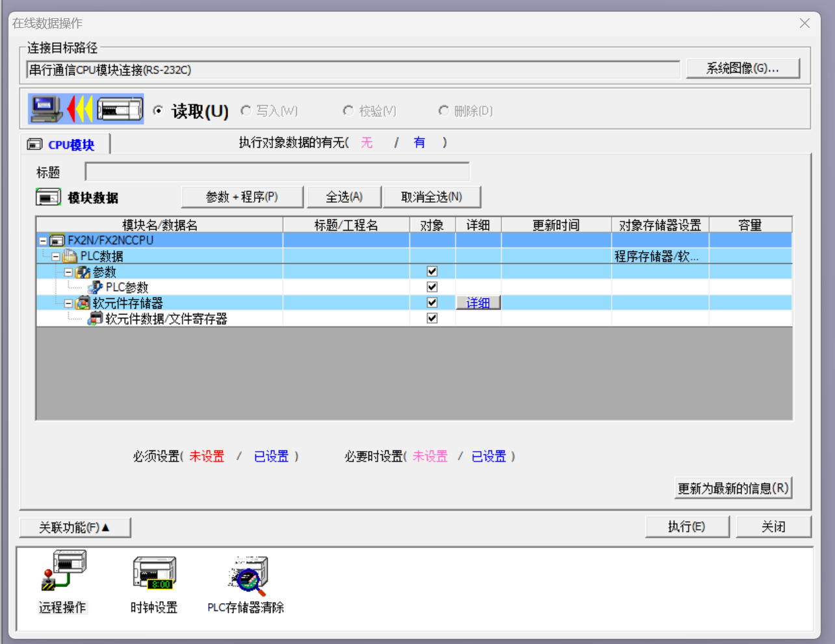Click the FX2N/FX2NCCPU module icon
The image size is (835, 644).
pos(57,240)
